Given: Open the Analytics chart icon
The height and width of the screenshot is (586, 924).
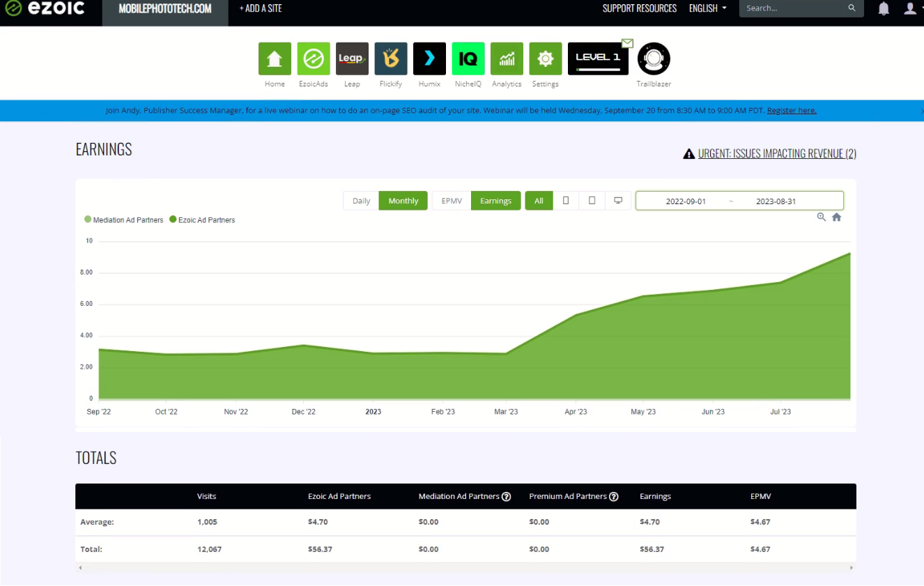Looking at the screenshot, I should pos(507,59).
